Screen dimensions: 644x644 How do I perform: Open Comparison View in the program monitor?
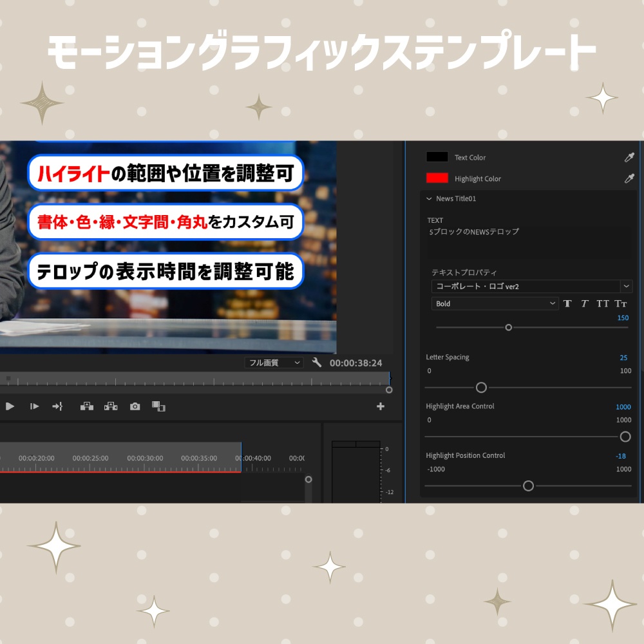click(x=158, y=406)
